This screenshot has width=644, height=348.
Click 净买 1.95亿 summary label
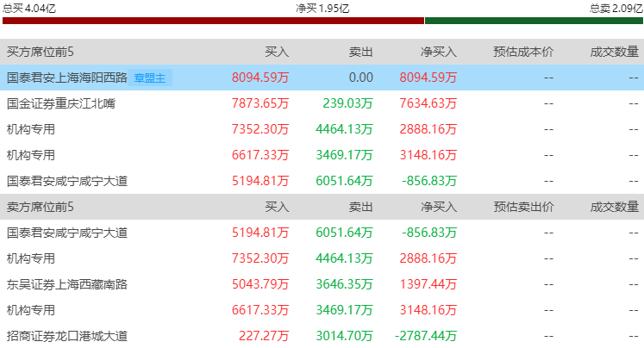tap(322, 9)
